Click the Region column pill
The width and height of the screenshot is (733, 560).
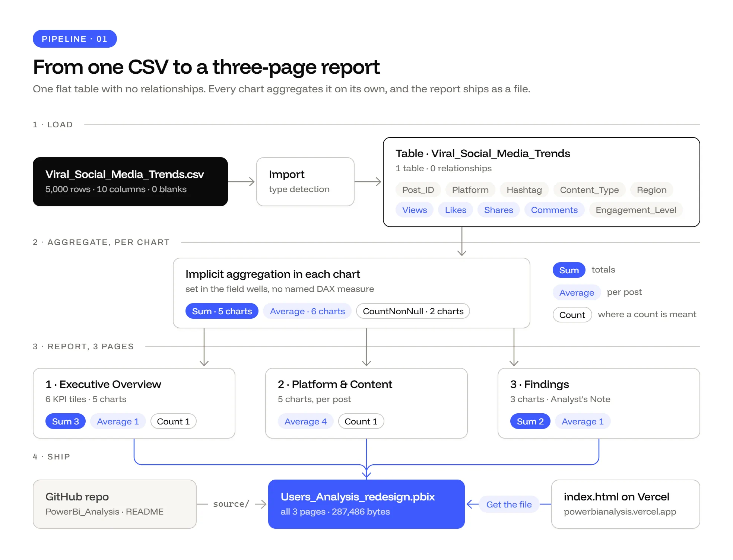click(651, 190)
